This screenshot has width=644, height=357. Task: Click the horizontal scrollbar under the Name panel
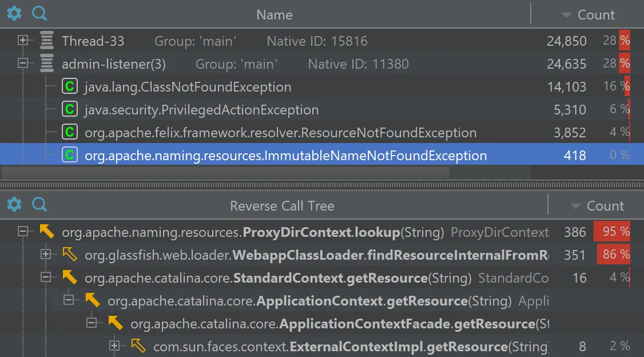click(x=225, y=172)
